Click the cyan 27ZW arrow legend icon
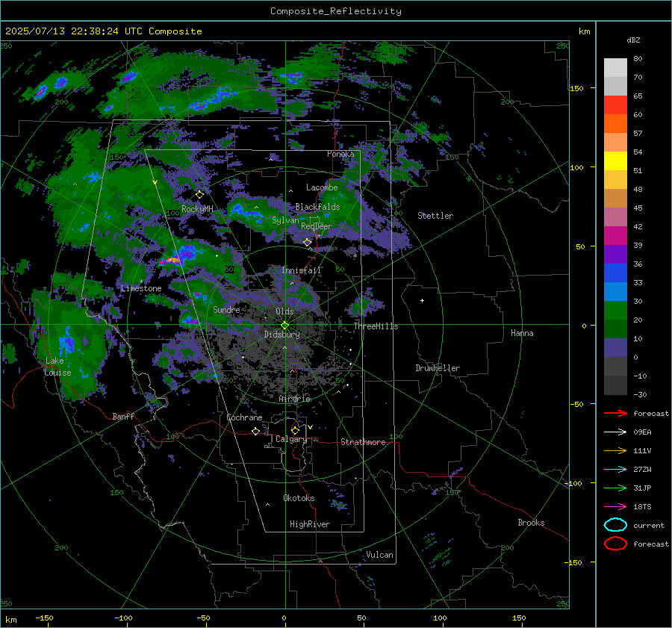The image size is (672, 628). click(615, 470)
